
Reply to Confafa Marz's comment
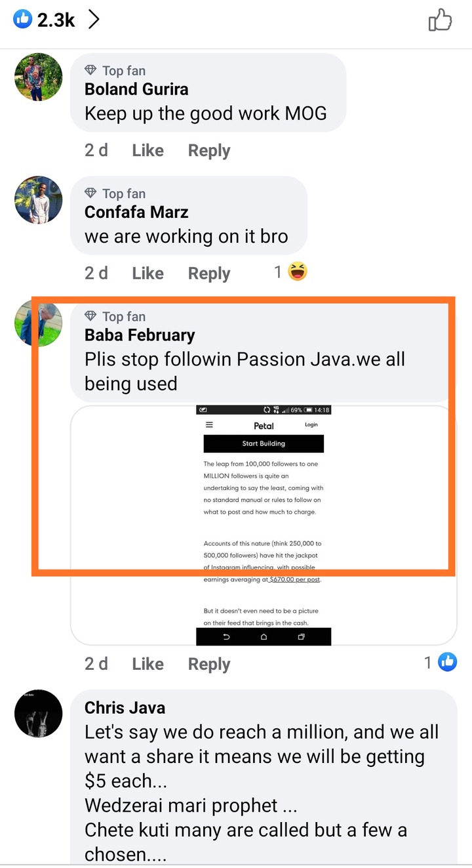coord(209,274)
